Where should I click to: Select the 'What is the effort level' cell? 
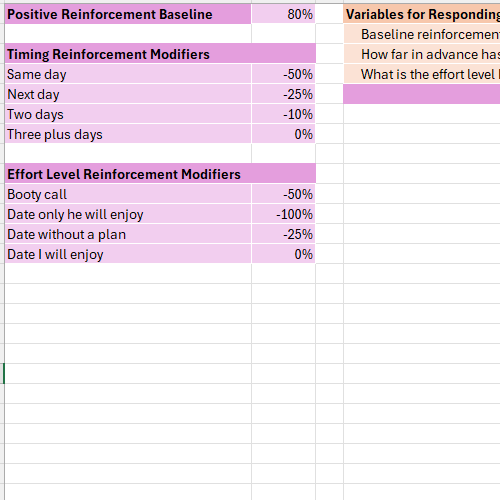tap(422, 74)
